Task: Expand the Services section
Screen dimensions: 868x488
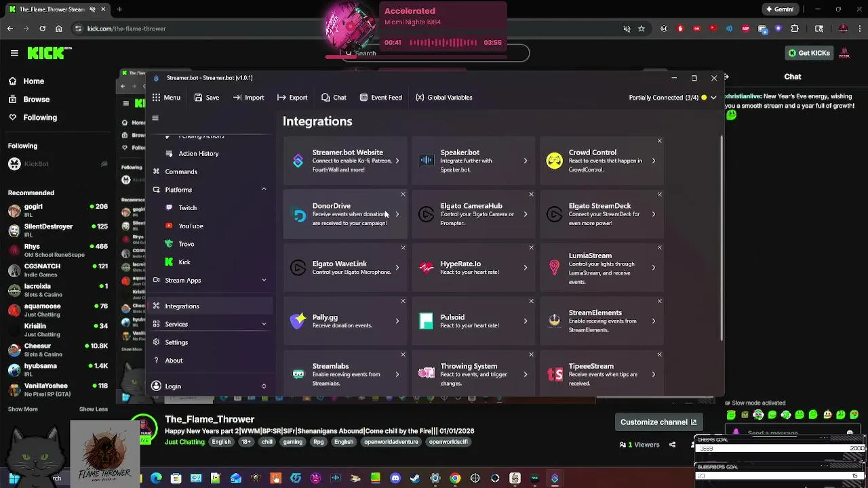Action: pyautogui.click(x=264, y=325)
